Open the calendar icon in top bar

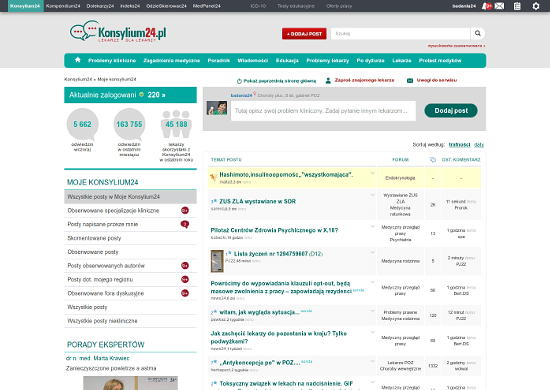[517, 6]
